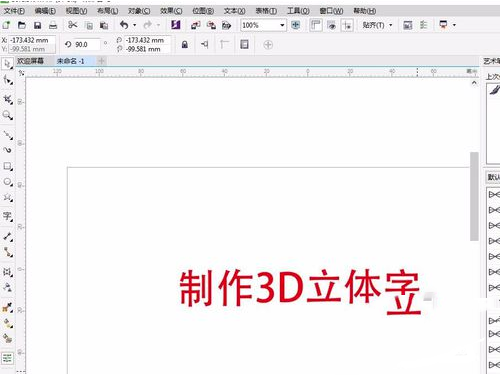Image resolution: width=501 pixels, height=377 pixels.
Task: Open the 编辑(E) menu
Action: pyautogui.click(x=45, y=11)
